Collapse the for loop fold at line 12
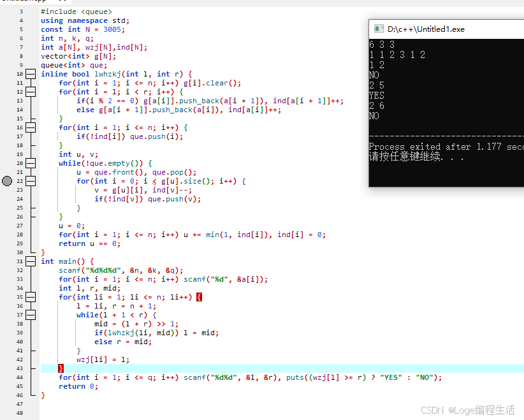524x420 pixels. 31,92
